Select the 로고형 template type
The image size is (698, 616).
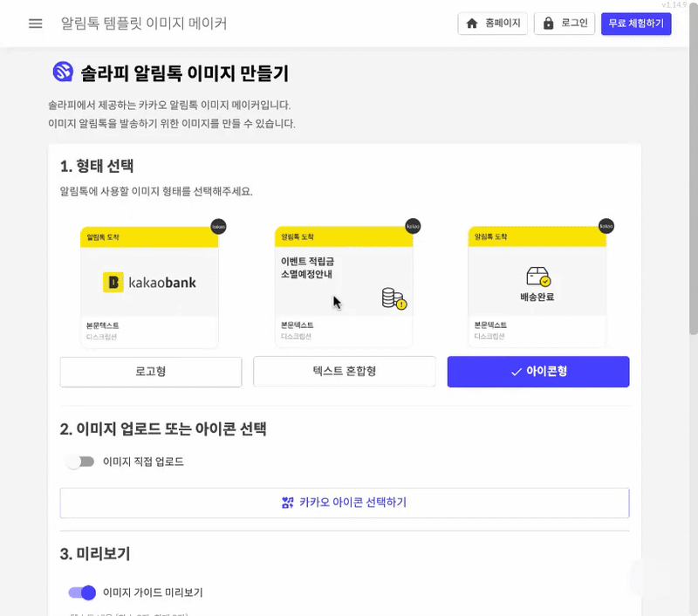tap(151, 372)
